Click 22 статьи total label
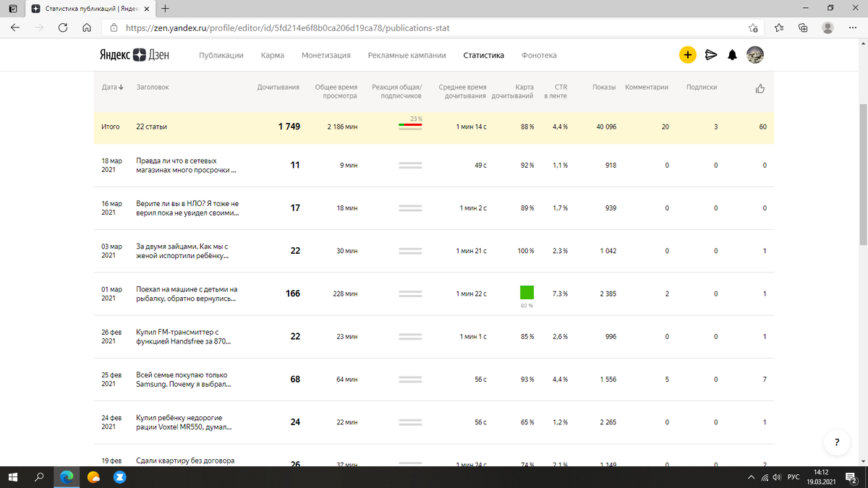The height and width of the screenshot is (488, 868). point(151,127)
